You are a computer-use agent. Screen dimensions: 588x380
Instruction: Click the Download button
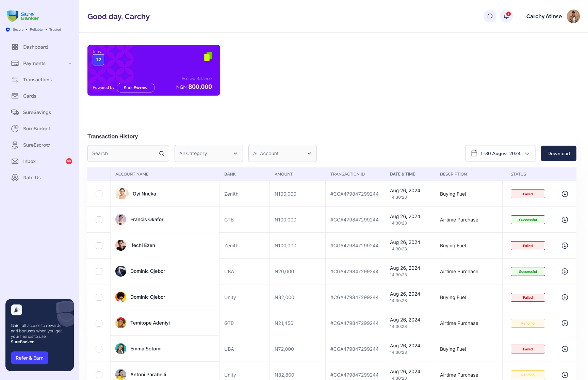[558, 153]
